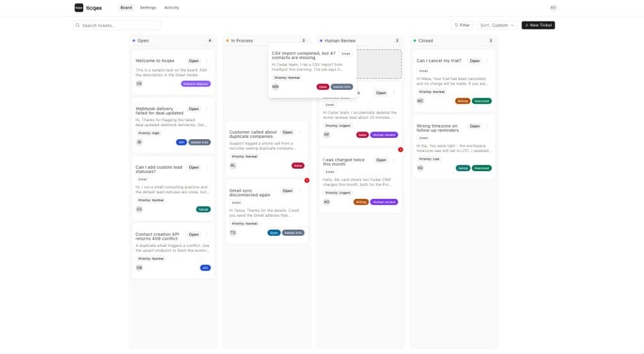Open status dropdown on charged twice ticket

pyautogui.click(x=381, y=160)
